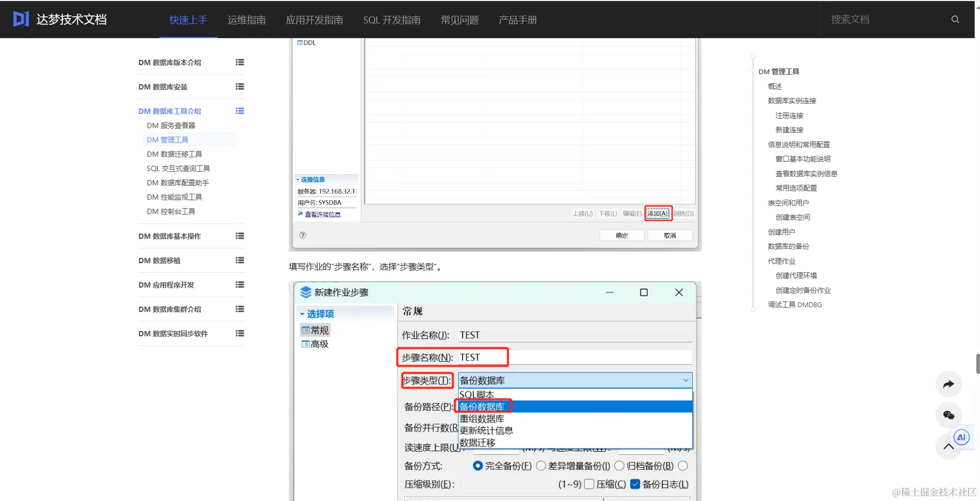Click the 压缩级别 input field
980x501 pixels.
pyautogui.click(x=509, y=484)
